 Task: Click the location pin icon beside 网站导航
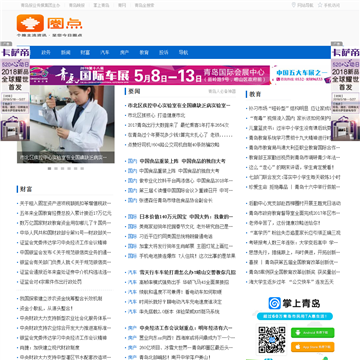click(293, 5)
